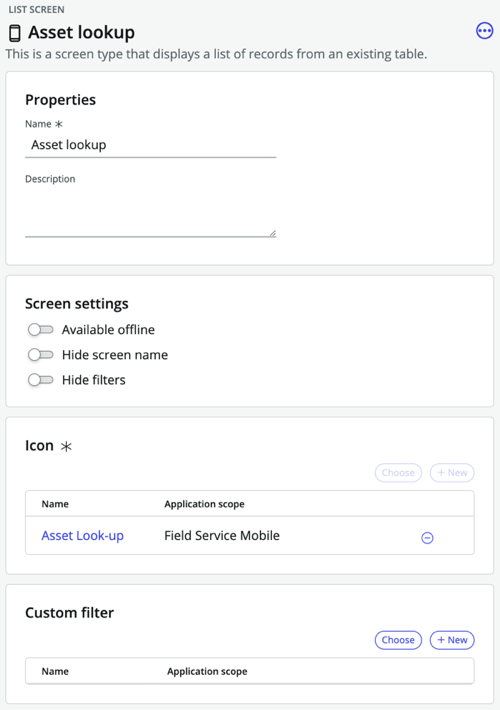Focus the Name input field
The image size is (500, 710).
point(150,145)
